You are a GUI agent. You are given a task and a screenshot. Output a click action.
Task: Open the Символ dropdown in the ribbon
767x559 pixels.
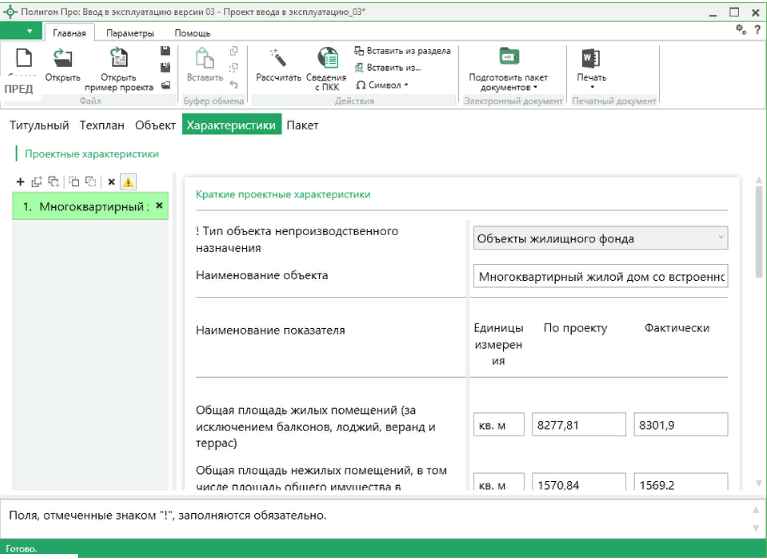(383, 85)
